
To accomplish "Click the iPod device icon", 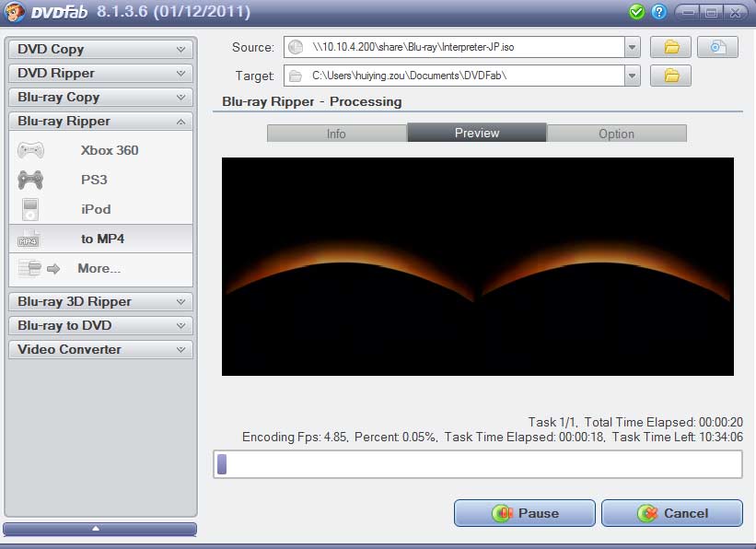I will coord(30,209).
